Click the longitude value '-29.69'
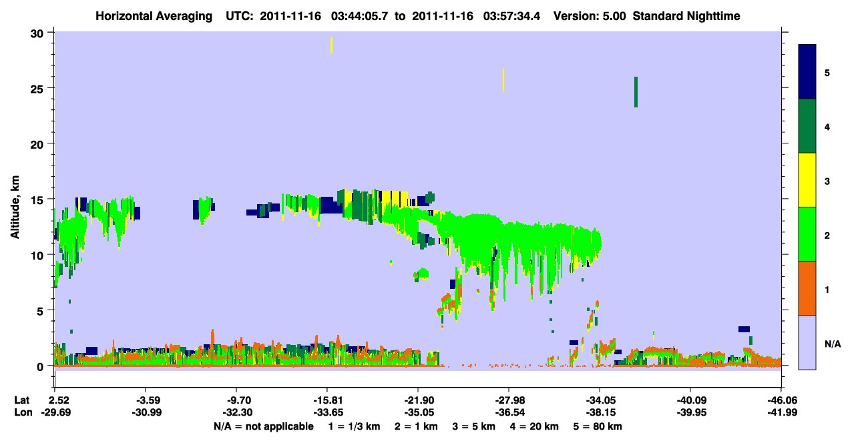Screen dimensions: 868x445 coord(55,413)
